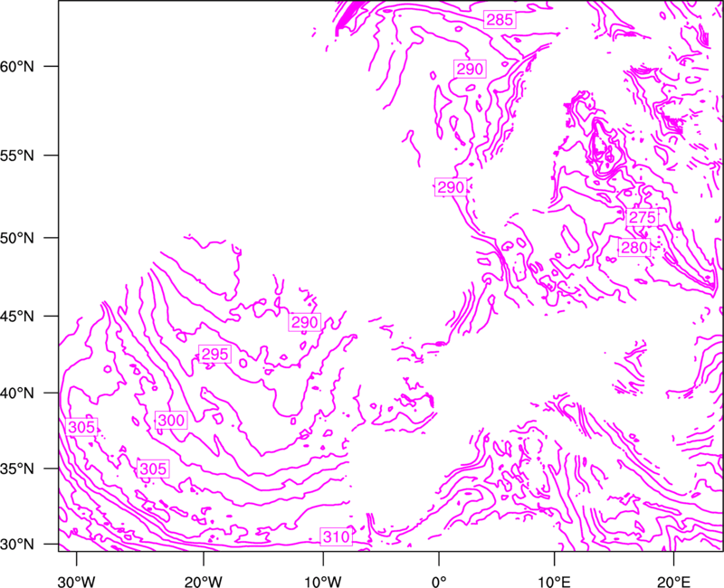Screen dimensions: 724x588
Task: Click the 285 contour label
Action: 500,20
